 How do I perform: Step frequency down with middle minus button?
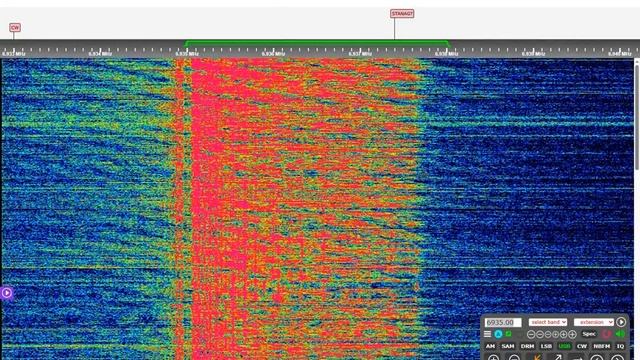coord(540,334)
